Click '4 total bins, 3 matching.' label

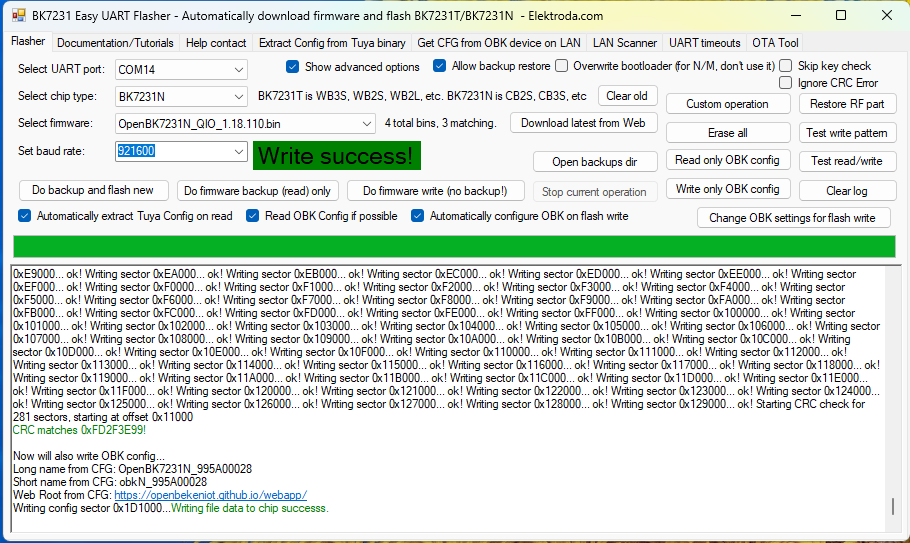[x=440, y=123]
